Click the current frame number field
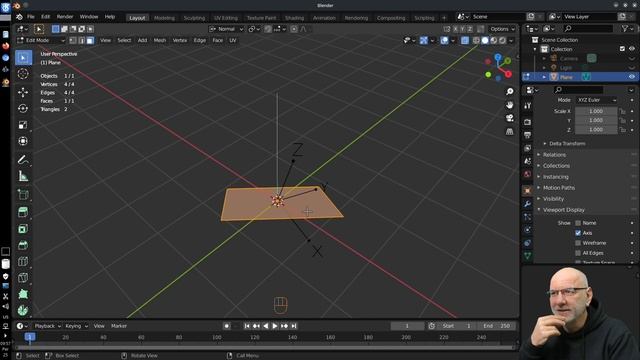 [x=407, y=326]
